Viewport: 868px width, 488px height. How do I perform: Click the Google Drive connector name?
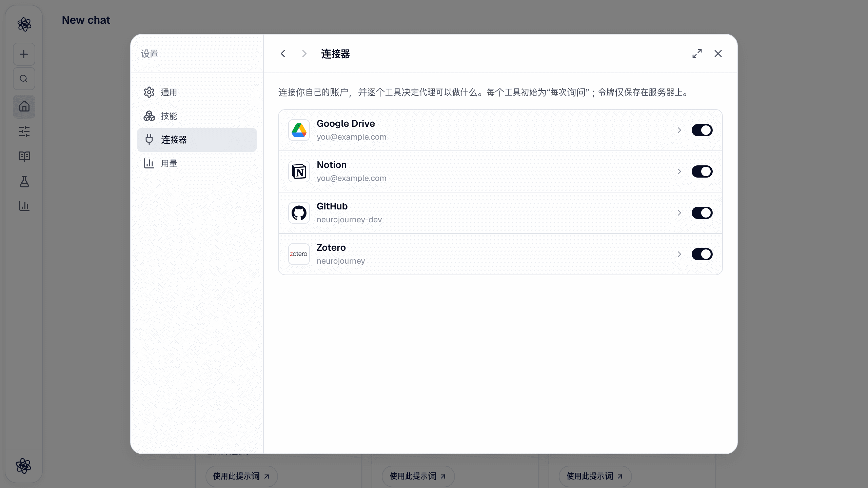[x=346, y=124]
